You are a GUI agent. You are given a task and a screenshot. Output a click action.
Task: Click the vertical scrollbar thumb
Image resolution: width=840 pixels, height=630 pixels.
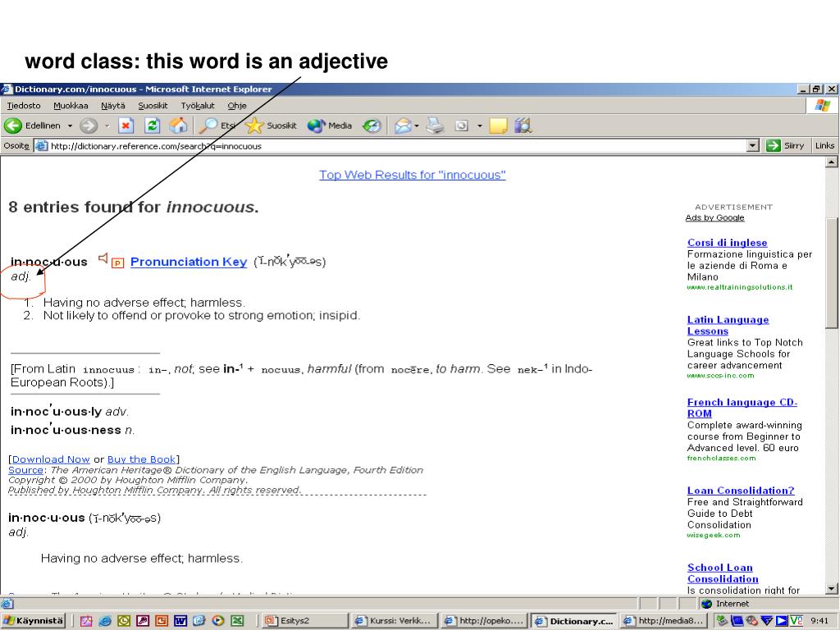pyautogui.click(x=832, y=273)
